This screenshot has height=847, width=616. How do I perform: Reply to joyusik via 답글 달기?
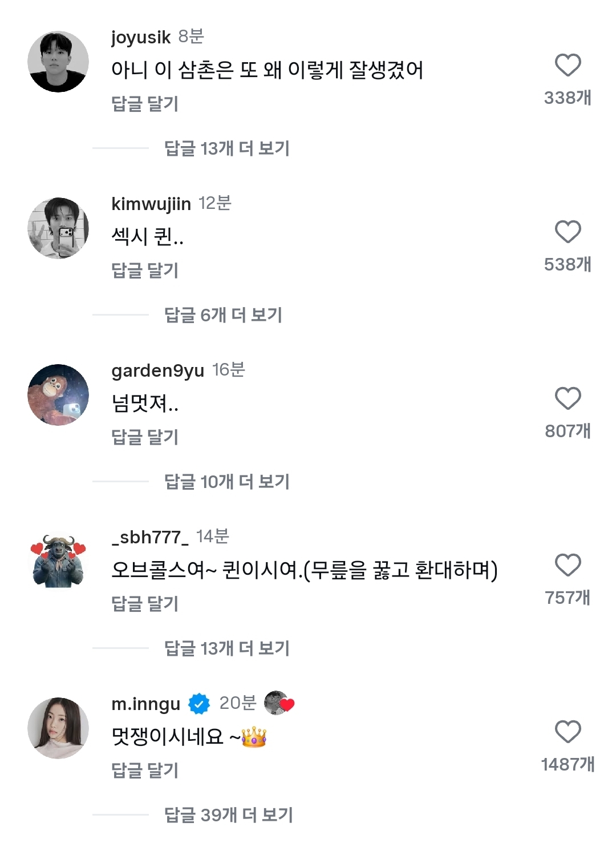click(145, 104)
